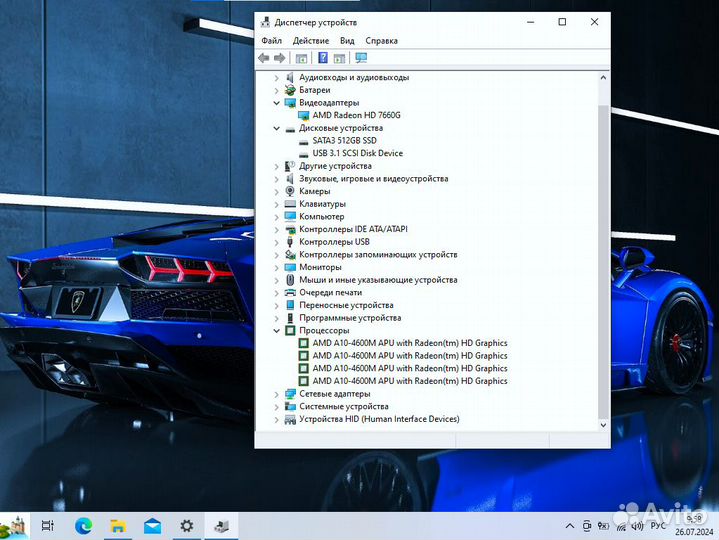Click the vertical scrollbar thumb in device list
Image resolution: width=719 pixels, height=540 pixels.
click(603, 261)
